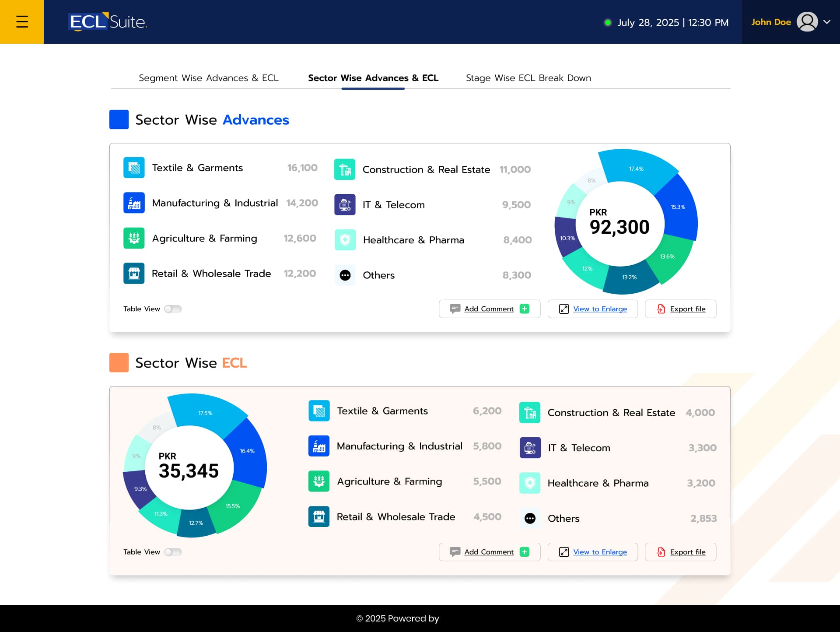The height and width of the screenshot is (632, 840).
Task: Enable Table View for Sector Wise ECL
Action: pyautogui.click(x=173, y=552)
